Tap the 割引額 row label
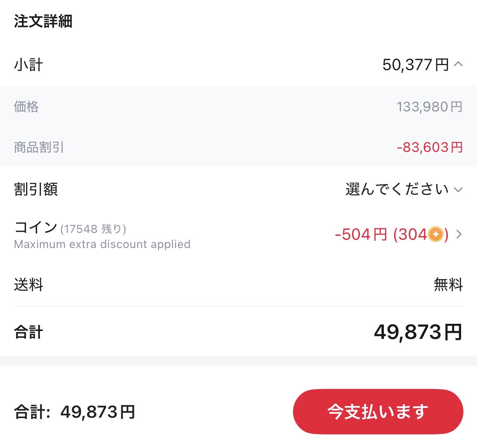Image resolution: width=477 pixels, height=448 pixels. 36,189
